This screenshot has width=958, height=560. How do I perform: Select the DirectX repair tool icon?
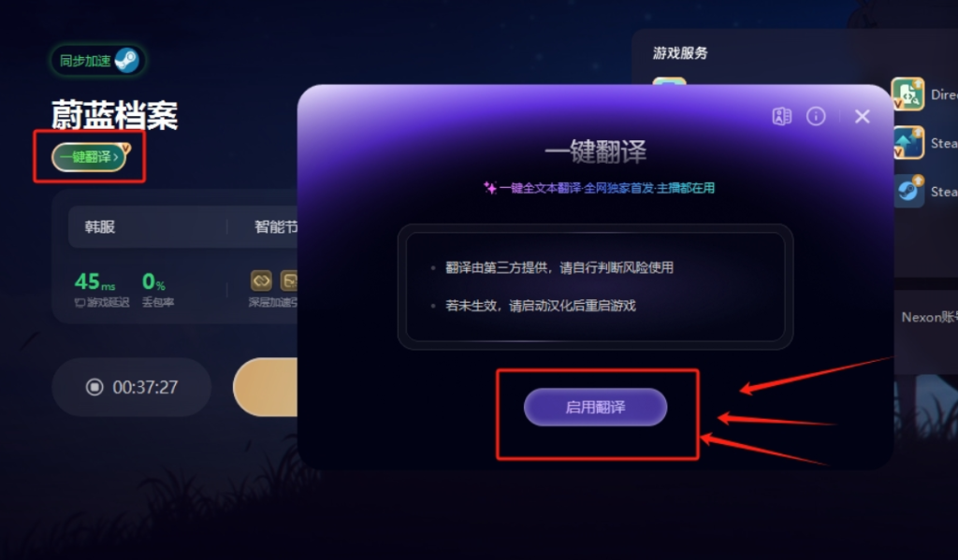(x=907, y=94)
